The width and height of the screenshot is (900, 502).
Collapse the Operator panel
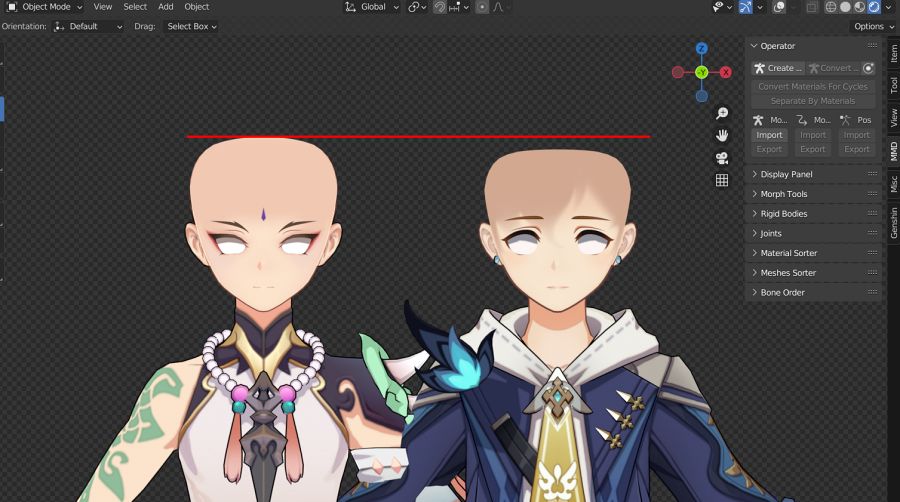click(754, 46)
